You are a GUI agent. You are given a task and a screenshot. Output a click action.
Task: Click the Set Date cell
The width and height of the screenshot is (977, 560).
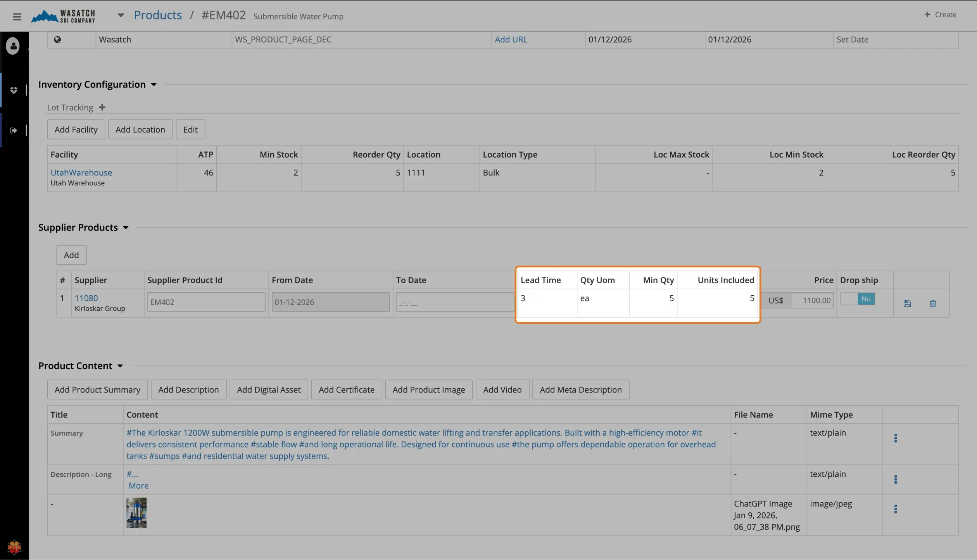click(x=896, y=40)
